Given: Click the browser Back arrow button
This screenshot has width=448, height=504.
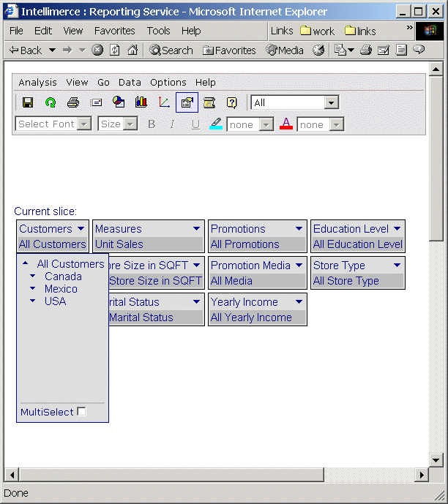Looking at the screenshot, I should point(26,50).
